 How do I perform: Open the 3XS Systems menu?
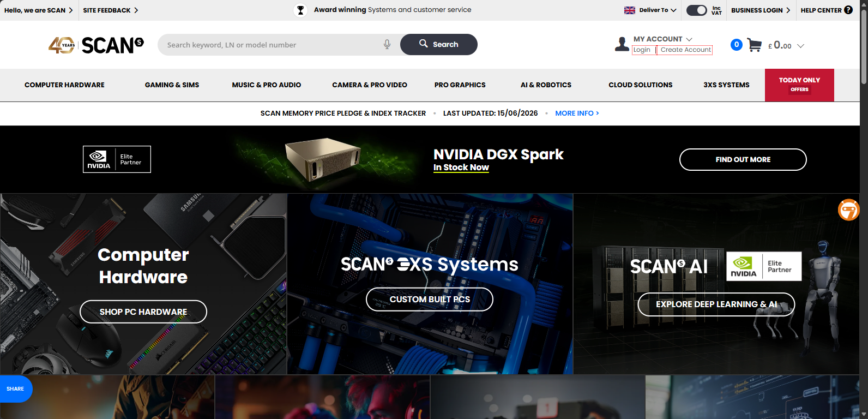[x=726, y=85]
